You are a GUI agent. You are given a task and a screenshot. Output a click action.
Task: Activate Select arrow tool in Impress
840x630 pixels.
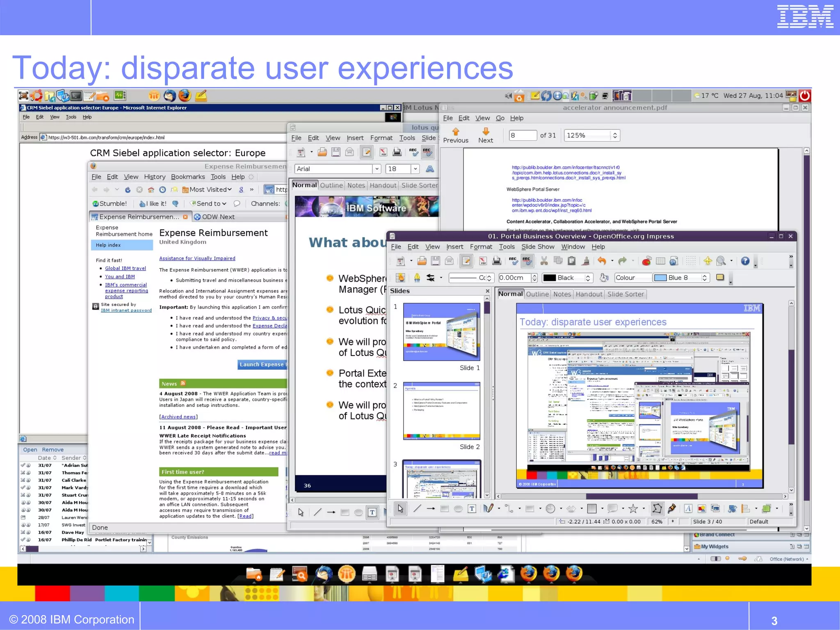(400, 509)
